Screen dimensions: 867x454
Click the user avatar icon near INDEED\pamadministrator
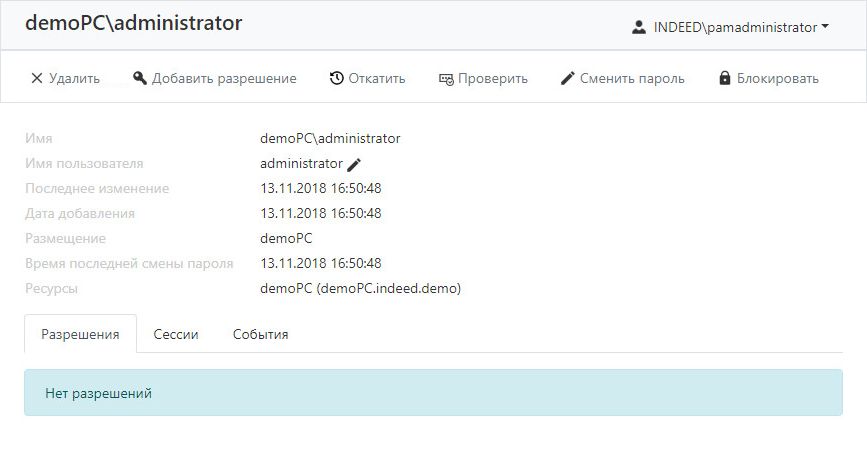tap(639, 27)
